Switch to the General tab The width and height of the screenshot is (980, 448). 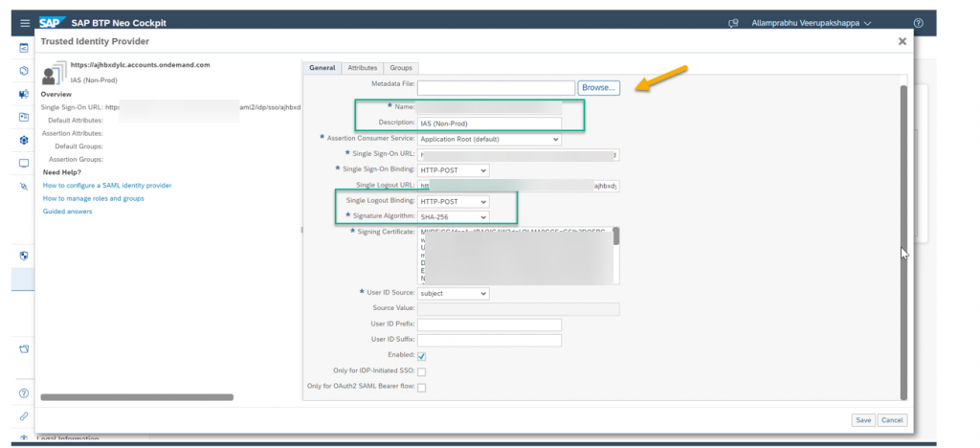pos(323,67)
